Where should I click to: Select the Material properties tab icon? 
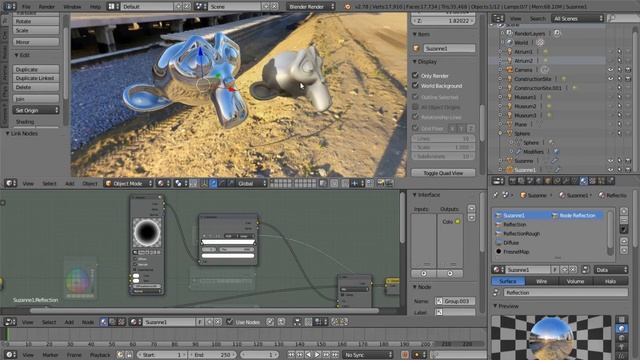click(584, 181)
